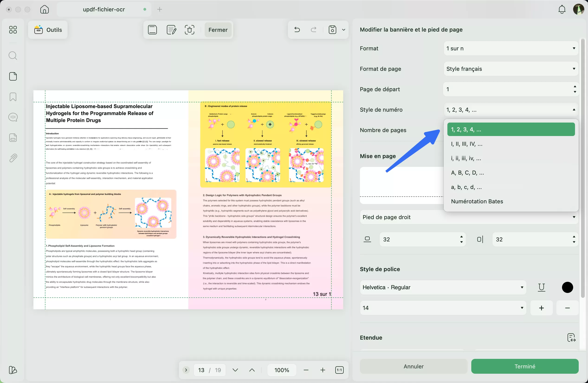This screenshot has height=383, width=588.
Task: Click the page number field showing 13
Action: point(201,370)
